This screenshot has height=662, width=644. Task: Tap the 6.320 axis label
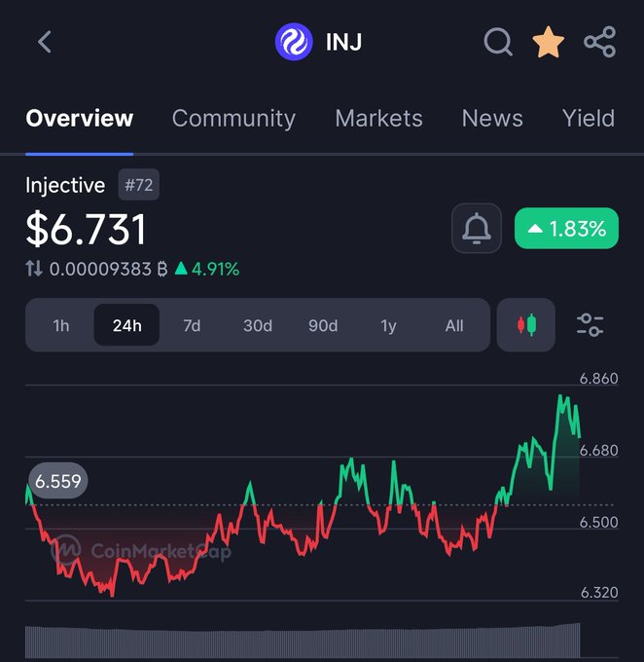pos(599,593)
